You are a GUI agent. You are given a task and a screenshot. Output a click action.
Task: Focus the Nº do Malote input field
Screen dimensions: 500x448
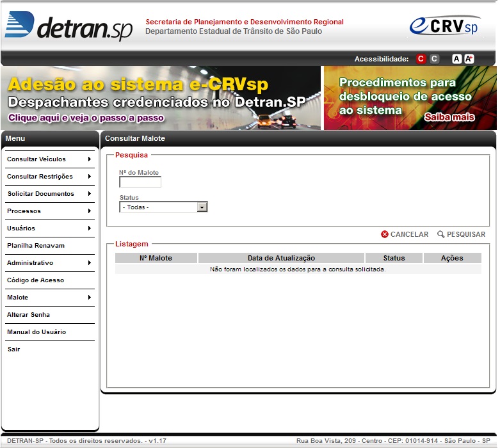[x=140, y=182]
